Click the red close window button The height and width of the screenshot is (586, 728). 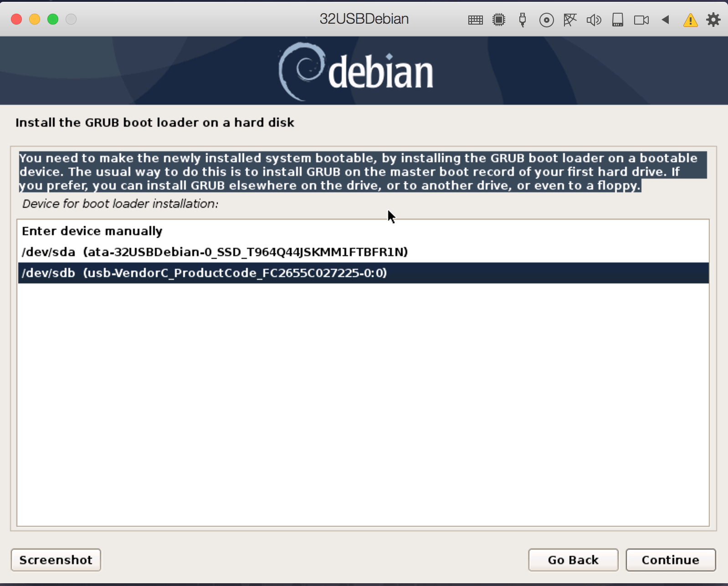(x=16, y=19)
